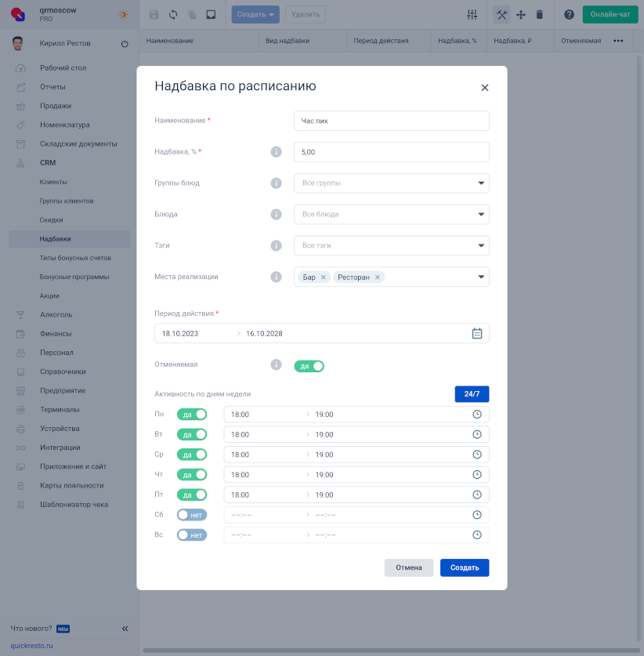Click the Пт start time 18:00
This screenshot has height=656, width=644.
240,495
